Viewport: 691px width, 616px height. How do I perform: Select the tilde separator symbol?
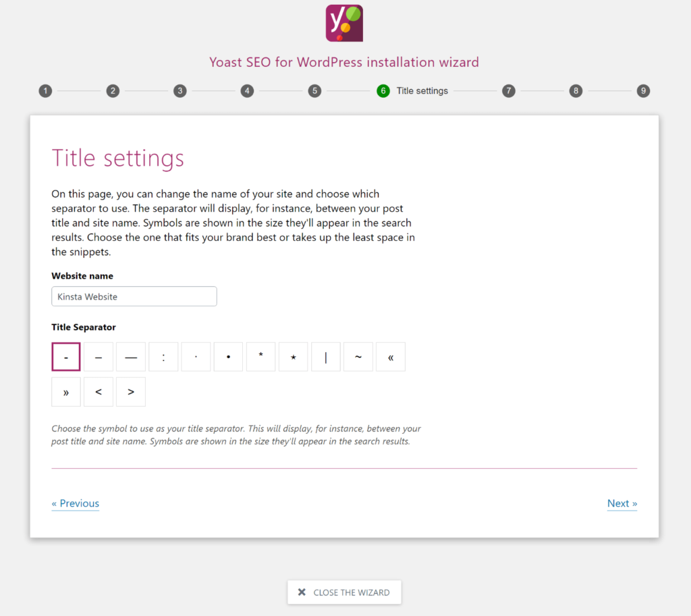[x=358, y=356]
